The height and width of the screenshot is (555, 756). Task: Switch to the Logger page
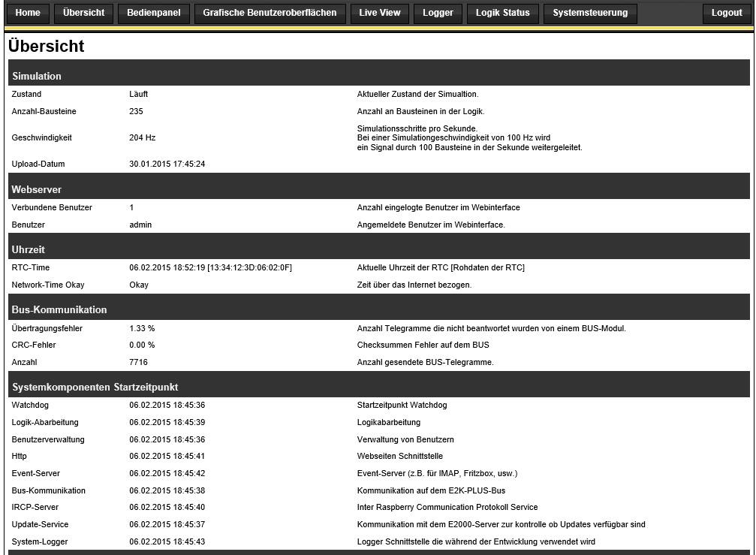438,13
